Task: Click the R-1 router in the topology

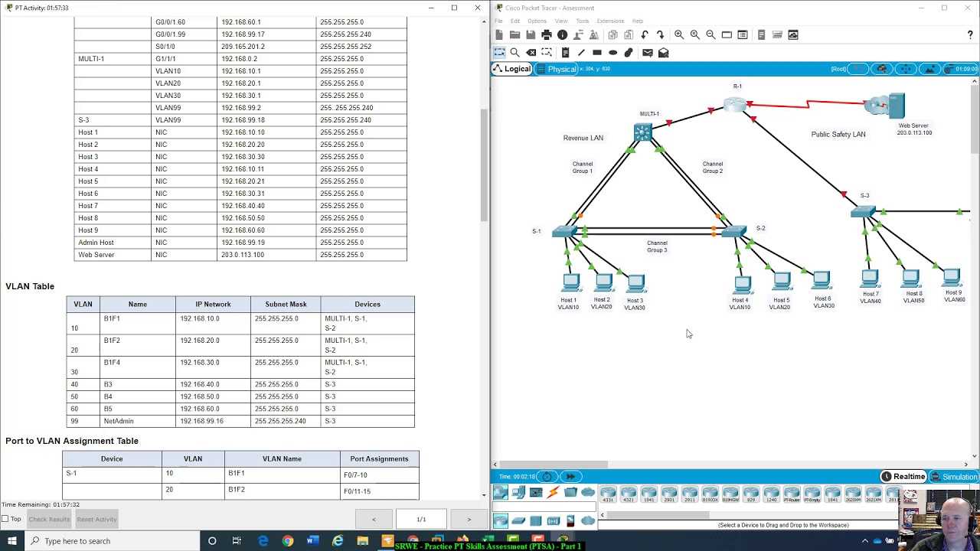Action: tap(736, 104)
